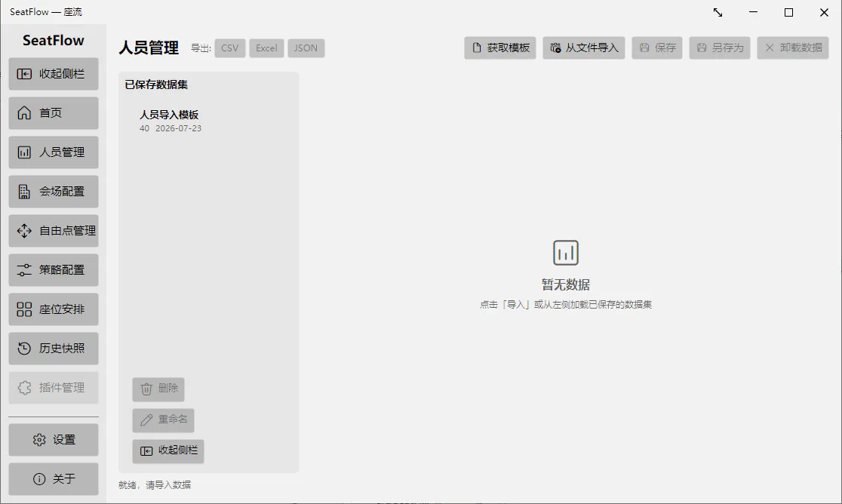
Task: Click the move-arrows icon beside 自由点管理
Action: [24, 231]
